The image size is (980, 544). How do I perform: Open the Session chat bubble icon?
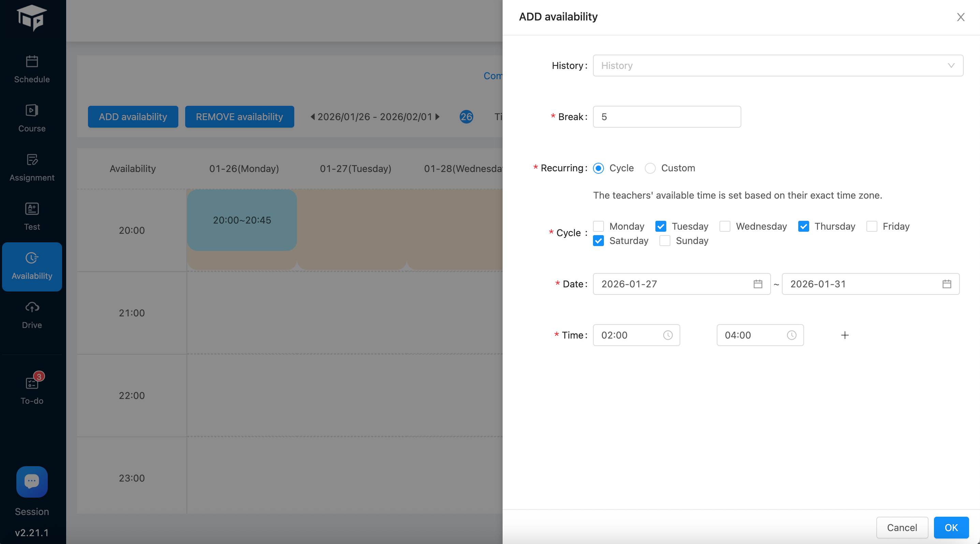point(32,482)
